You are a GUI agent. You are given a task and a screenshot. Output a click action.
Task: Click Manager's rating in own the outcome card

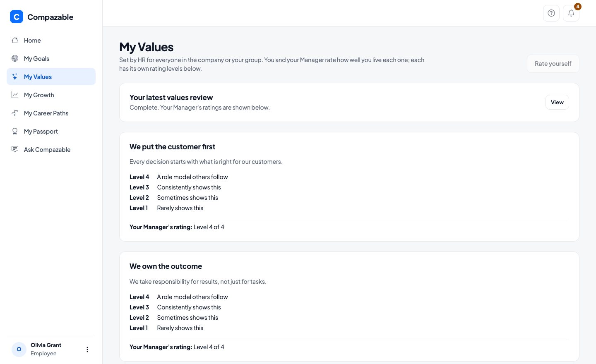click(x=177, y=347)
